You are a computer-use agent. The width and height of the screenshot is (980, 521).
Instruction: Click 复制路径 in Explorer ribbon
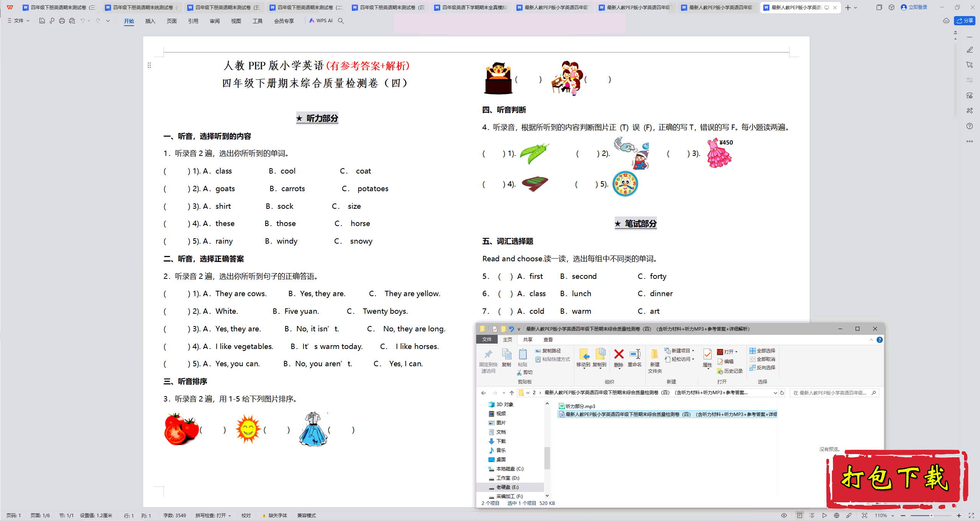[x=548, y=351]
